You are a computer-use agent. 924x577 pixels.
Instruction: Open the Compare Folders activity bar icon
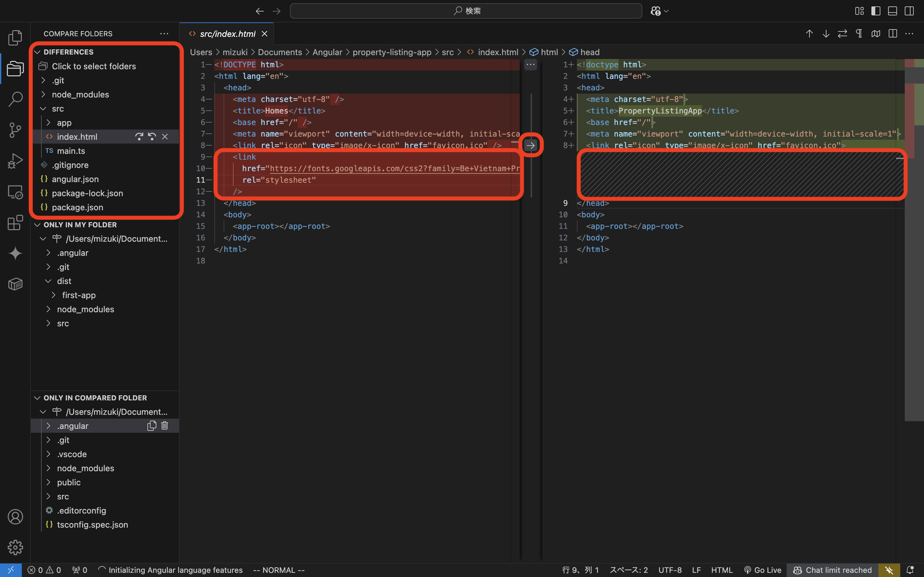pos(15,69)
